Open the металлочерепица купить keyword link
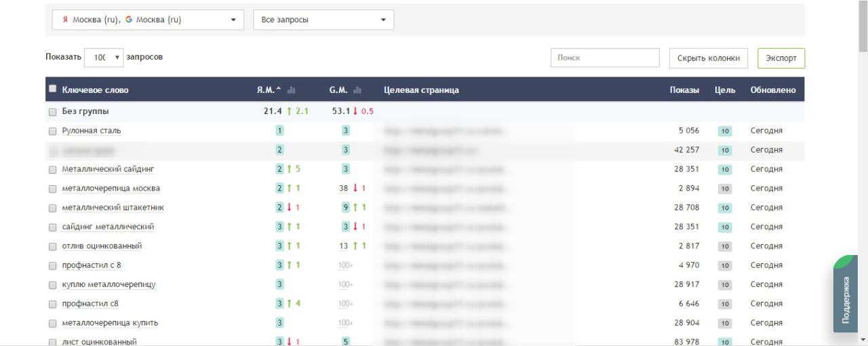868x346 pixels. point(109,322)
